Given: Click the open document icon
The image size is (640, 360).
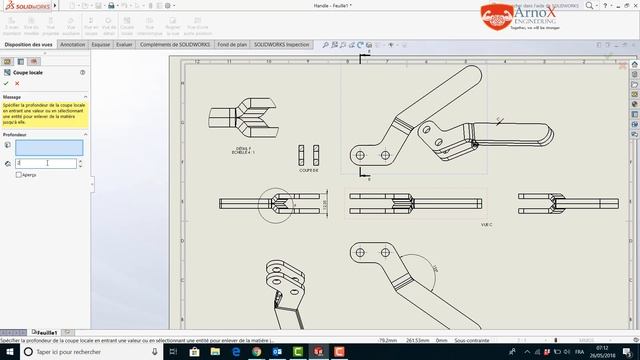Looking at the screenshot, I should pos(85,6).
